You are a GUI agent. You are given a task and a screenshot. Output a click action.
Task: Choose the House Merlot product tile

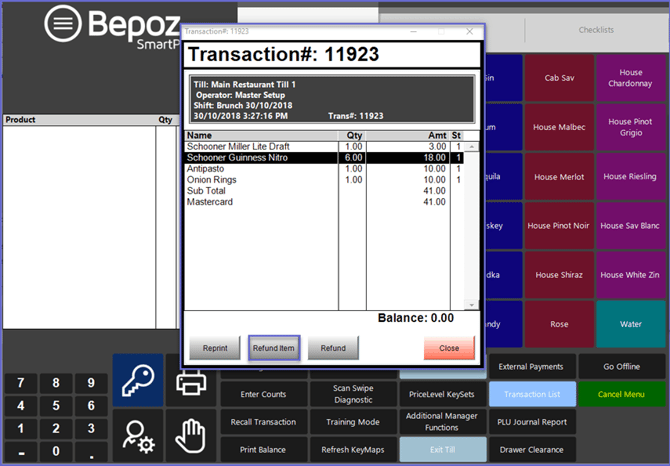click(559, 177)
